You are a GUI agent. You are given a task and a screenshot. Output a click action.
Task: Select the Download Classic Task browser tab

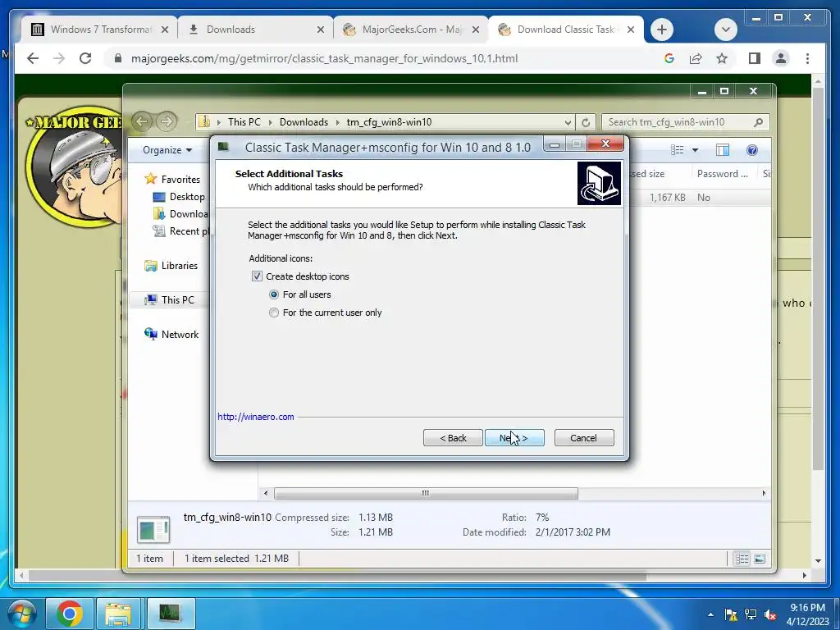point(567,30)
